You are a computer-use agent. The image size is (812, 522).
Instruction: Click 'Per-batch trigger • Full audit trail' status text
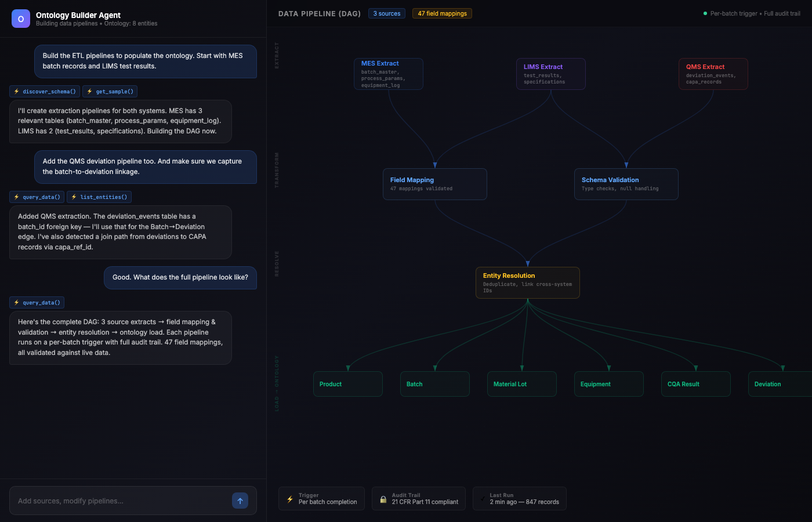755,13
